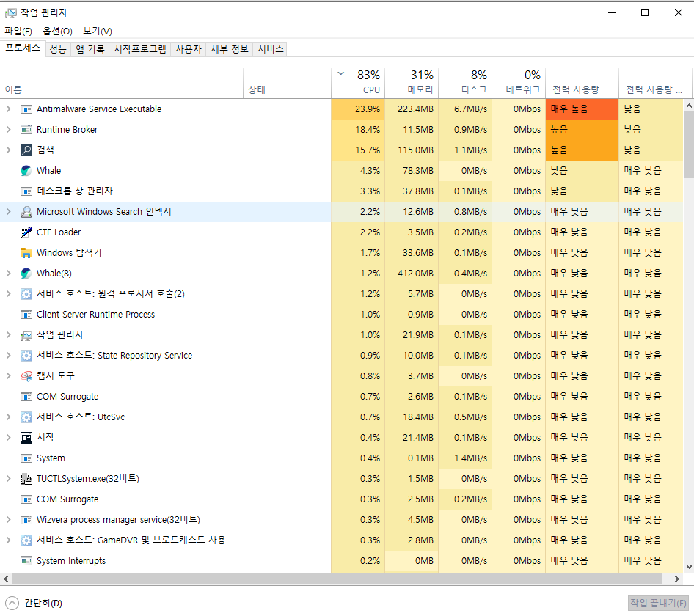The height and width of the screenshot is (616, 694).
Task: Switch to the 성능 tab
Action: [x=58, y=50]
